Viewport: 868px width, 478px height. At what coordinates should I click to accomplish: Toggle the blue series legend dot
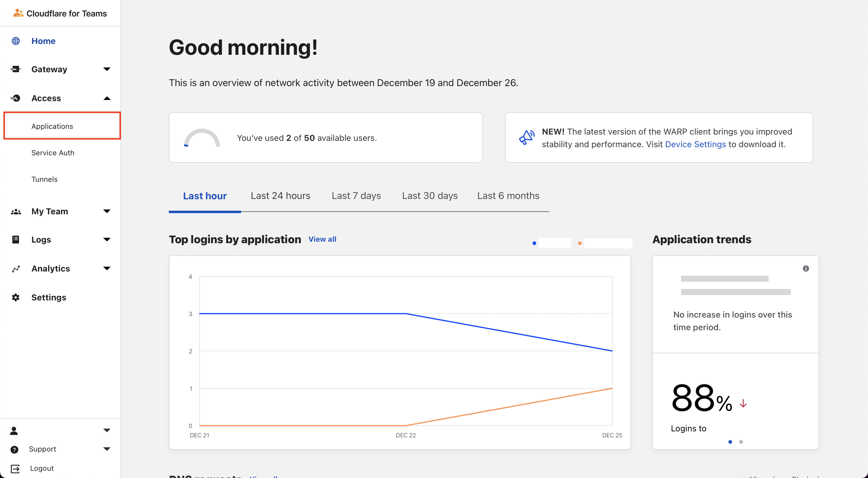[x=534, y=243]
